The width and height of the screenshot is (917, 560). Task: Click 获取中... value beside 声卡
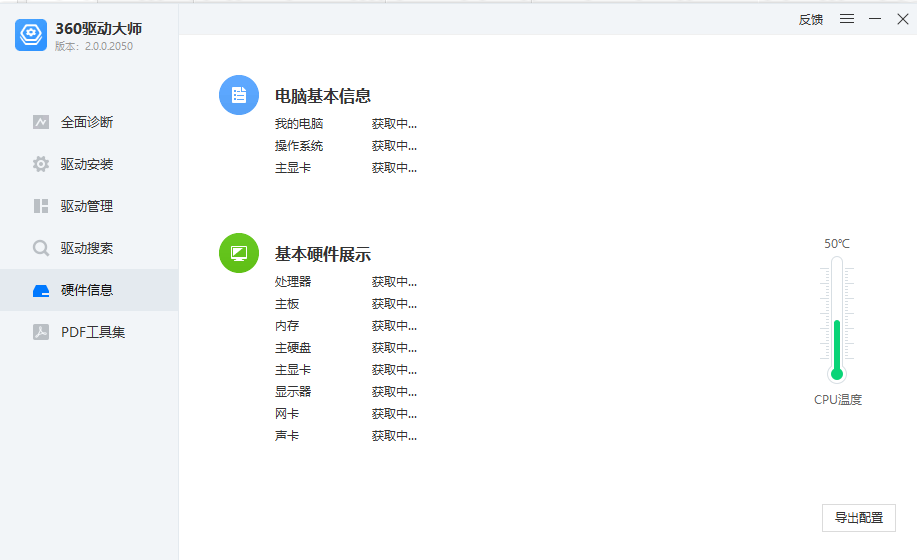click(394, 435)
